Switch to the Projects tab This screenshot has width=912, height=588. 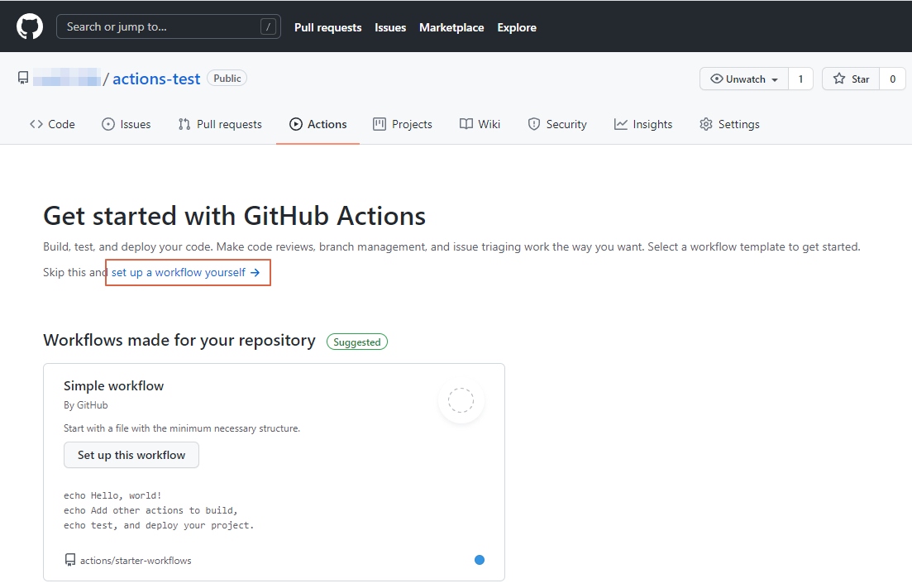(x=403, y=124)
